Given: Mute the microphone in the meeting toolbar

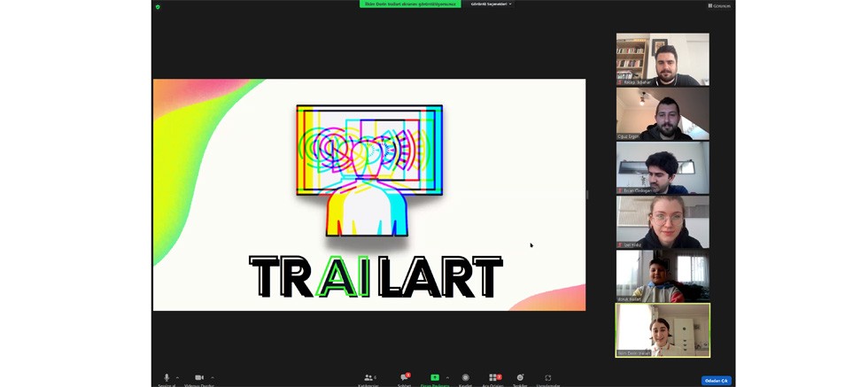Looking at the screenshot, I should [x=167, y=378].
